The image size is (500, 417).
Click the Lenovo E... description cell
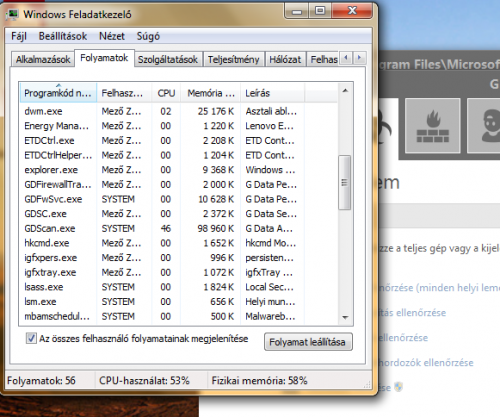click(x=269, y=126)
